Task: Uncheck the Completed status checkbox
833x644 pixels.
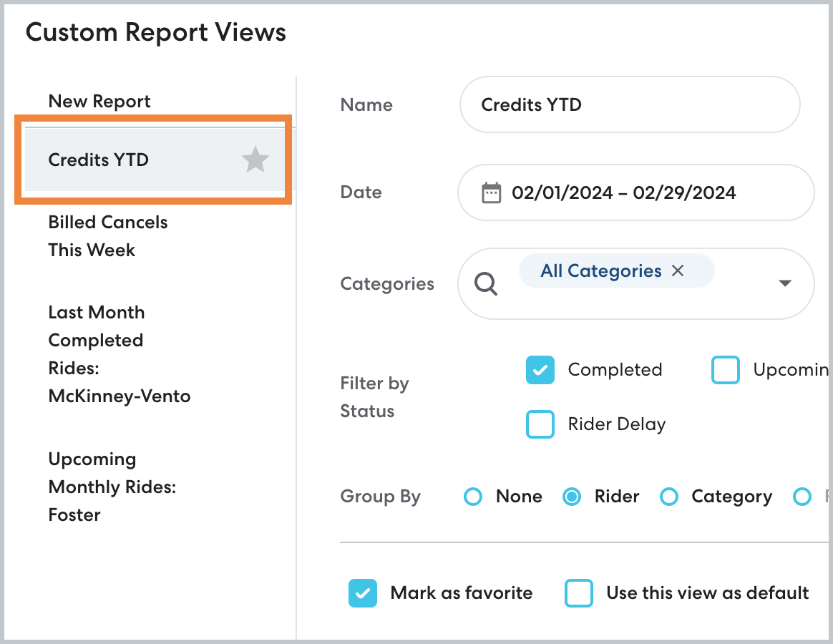Action: [x=540, y=370]
